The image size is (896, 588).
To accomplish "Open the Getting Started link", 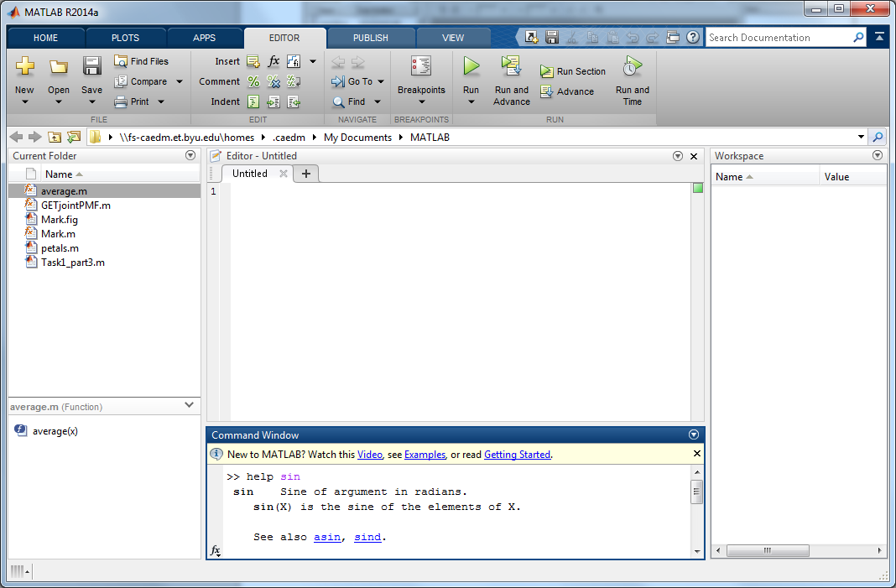I will [x=517, y=455].
